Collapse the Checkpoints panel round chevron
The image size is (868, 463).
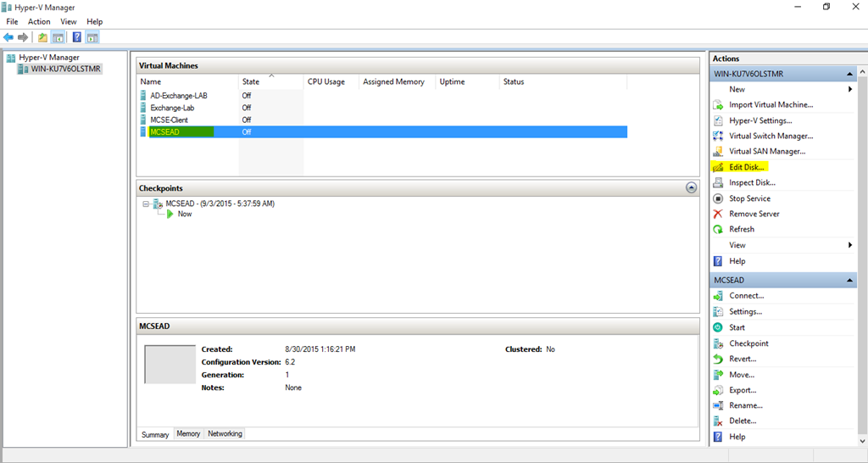[691, 187]
